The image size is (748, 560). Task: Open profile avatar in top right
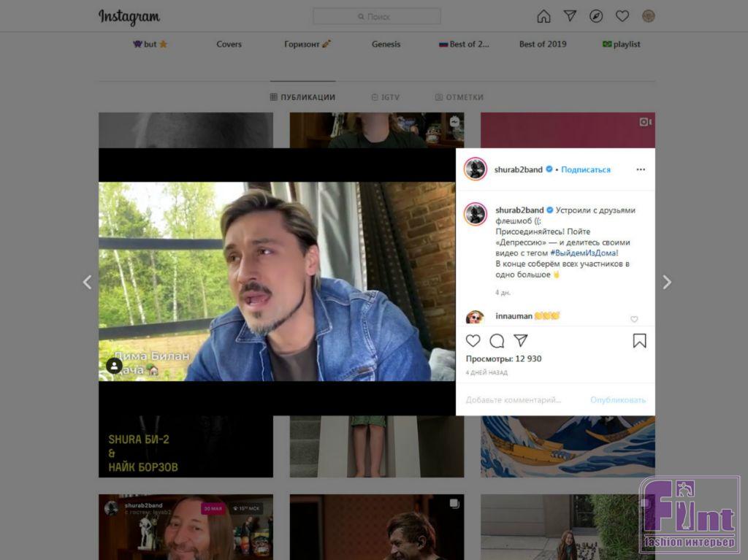coord(648,16)
